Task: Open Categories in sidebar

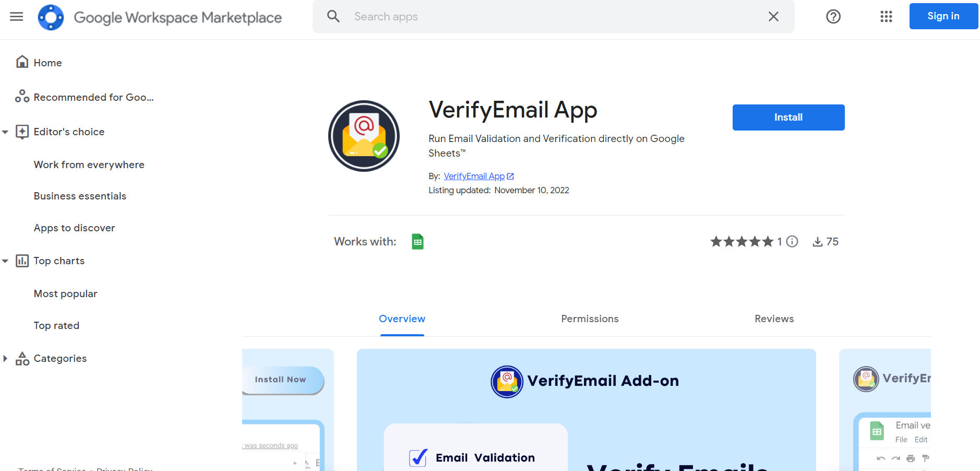Action: click(x=61, y=359)
